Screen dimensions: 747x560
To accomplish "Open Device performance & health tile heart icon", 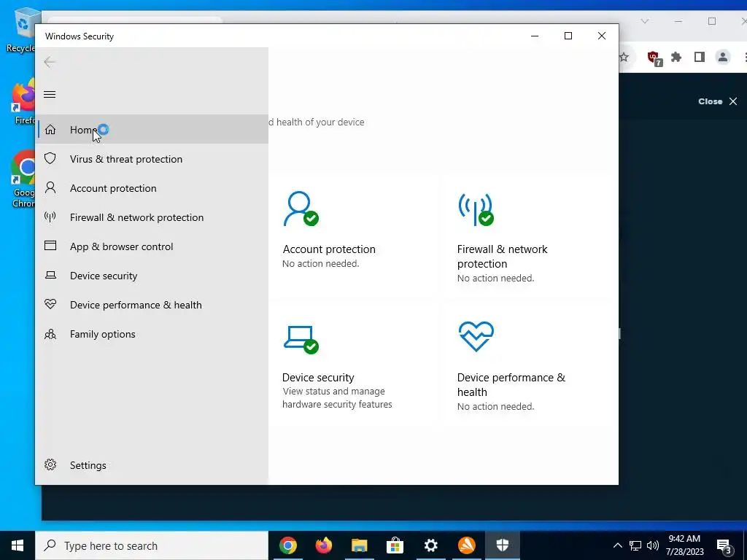I will (476, 337).
